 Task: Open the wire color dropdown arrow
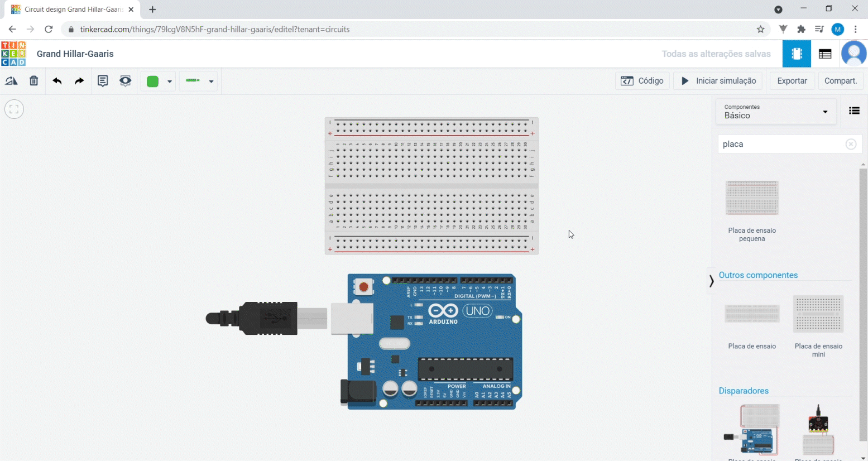point(170,81)
